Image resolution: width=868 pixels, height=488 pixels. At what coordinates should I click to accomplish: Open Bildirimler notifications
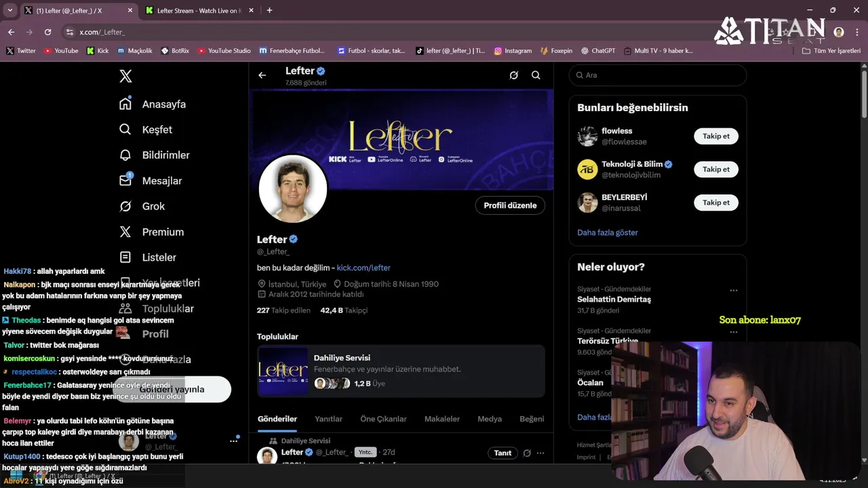tap(155, 155)
